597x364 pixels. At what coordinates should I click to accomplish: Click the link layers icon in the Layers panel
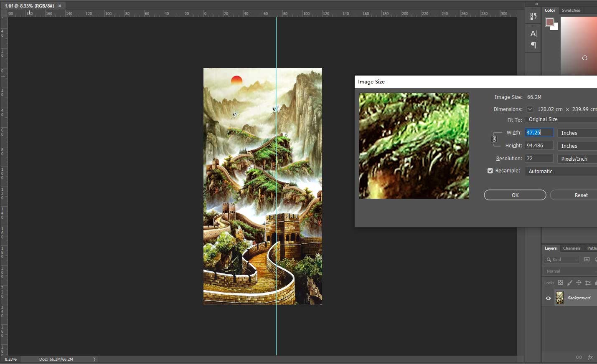click(x=579, y=357)
